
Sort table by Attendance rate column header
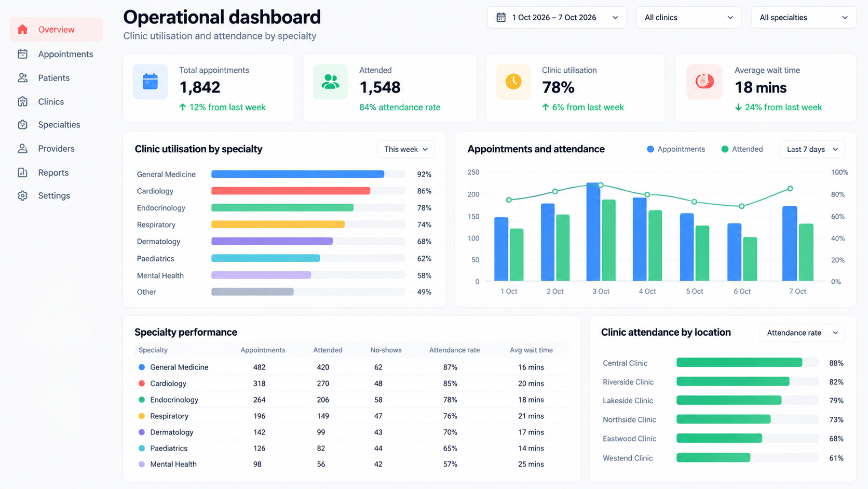pos(454,350)
